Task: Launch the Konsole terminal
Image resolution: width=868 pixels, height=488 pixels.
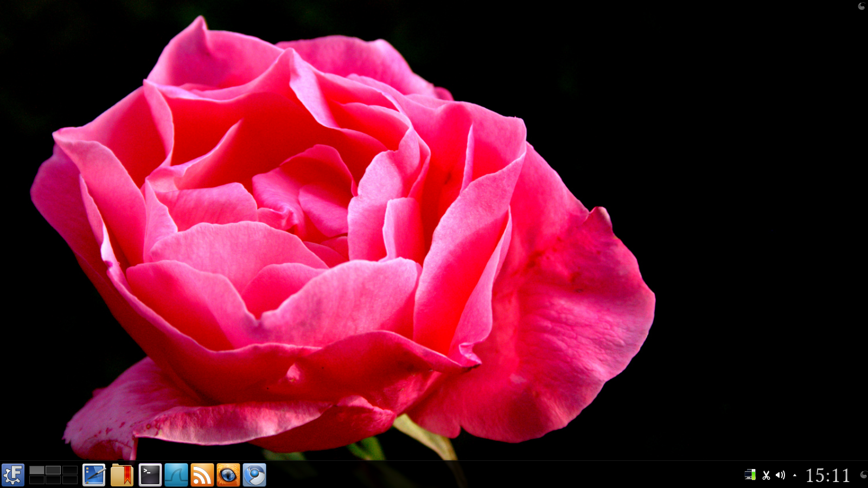Action: [x=150, y=475]
